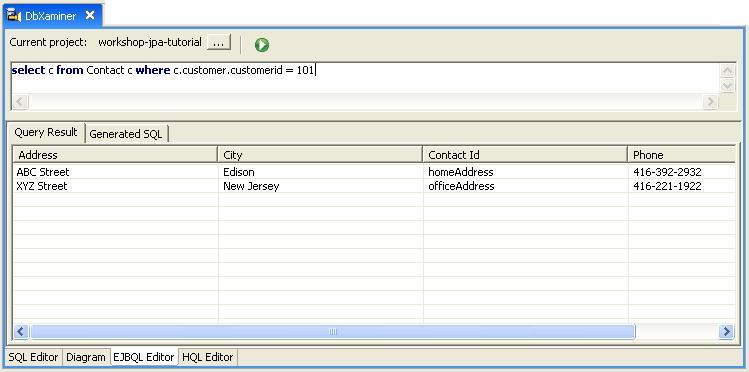Select the EJBQL Editor tab
749x372 pixels.
143,357
